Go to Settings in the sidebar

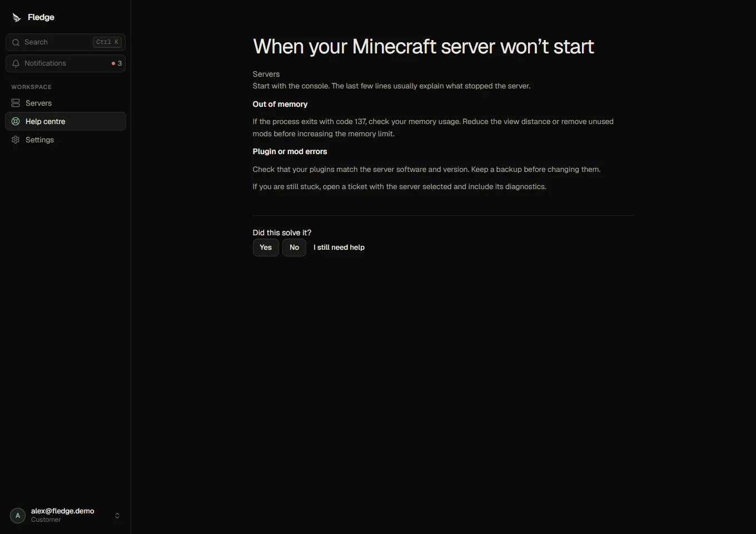(66, 140)
